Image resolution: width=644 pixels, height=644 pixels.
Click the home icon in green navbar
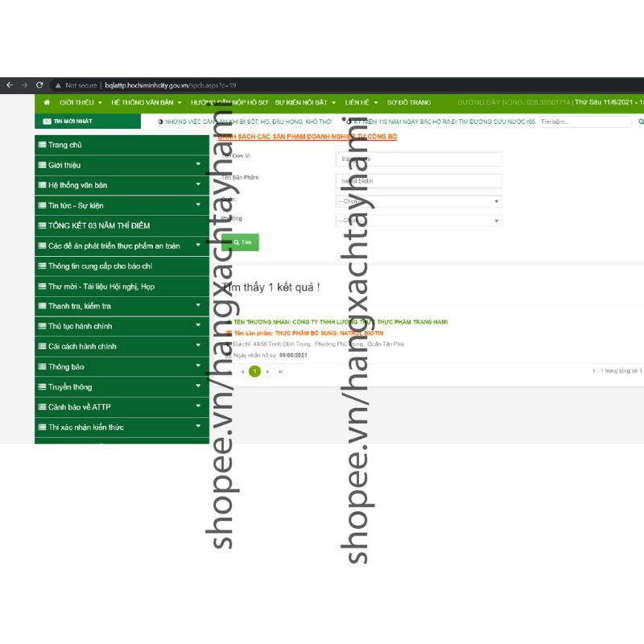(x=47, y=103)
